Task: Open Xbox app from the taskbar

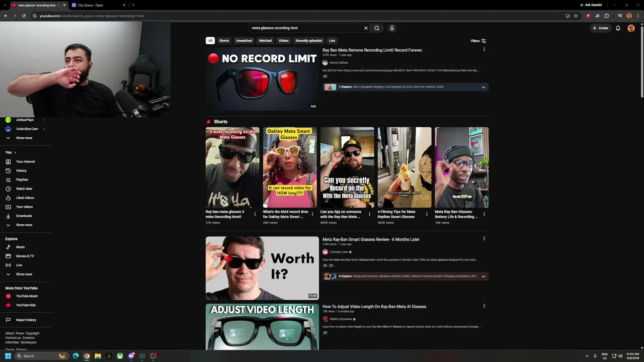Action: pos(120,356)
